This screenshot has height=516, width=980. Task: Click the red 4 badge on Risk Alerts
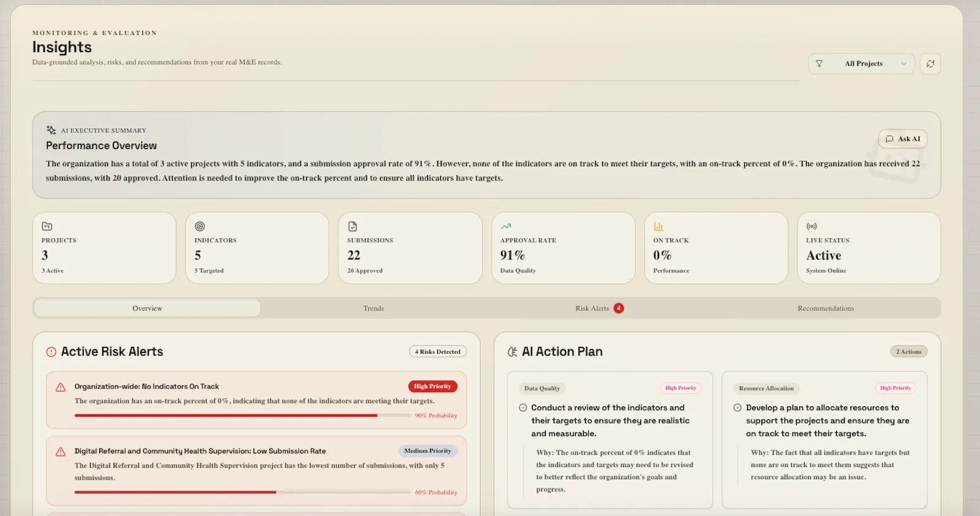pyautogui.click(x=619, y=308)
